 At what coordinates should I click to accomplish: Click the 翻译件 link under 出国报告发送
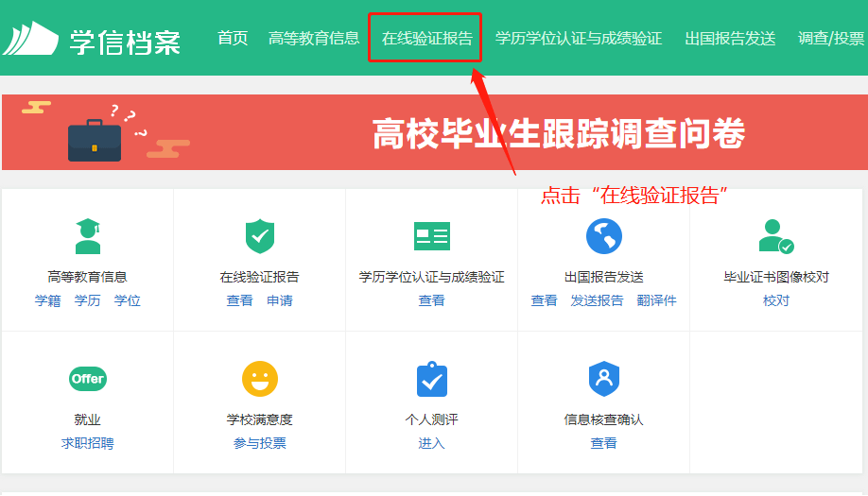point(657,300)
